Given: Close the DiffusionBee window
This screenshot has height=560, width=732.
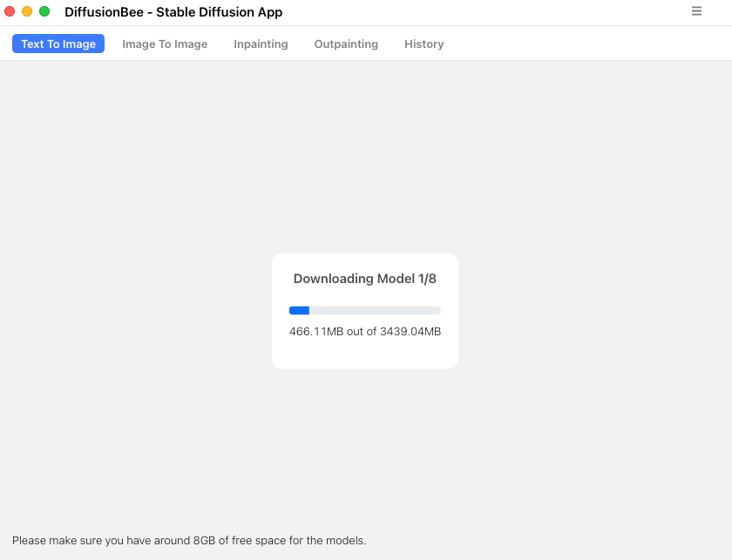Looking at the screenshot, I should (10, 11).
